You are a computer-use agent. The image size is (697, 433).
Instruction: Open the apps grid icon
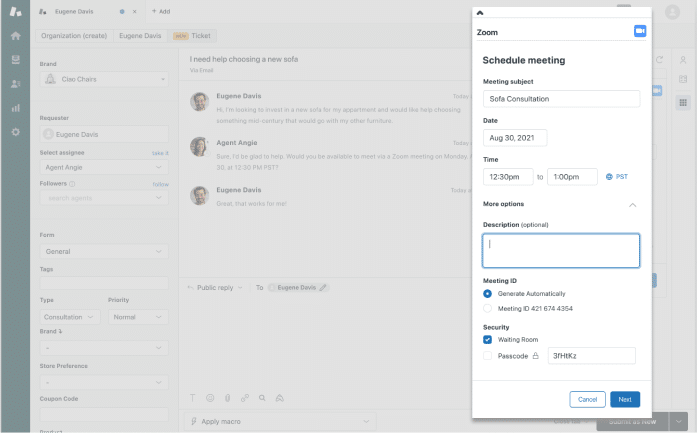(683, 103)
